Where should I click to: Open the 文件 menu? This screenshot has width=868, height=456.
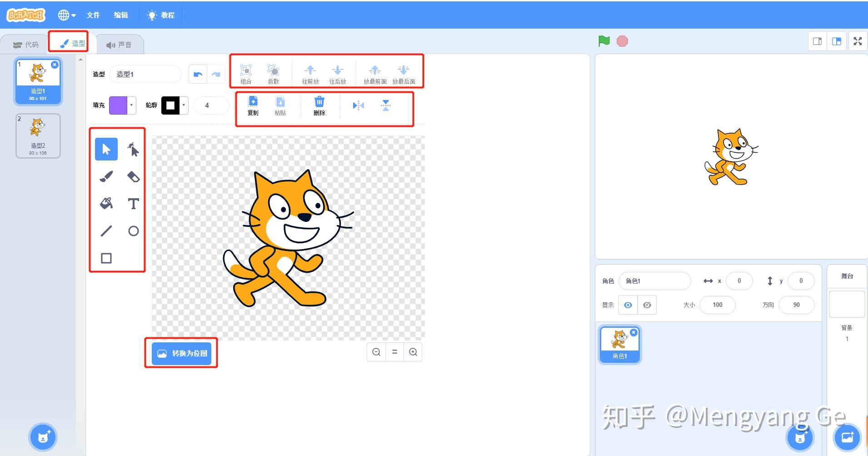(93, 15)
